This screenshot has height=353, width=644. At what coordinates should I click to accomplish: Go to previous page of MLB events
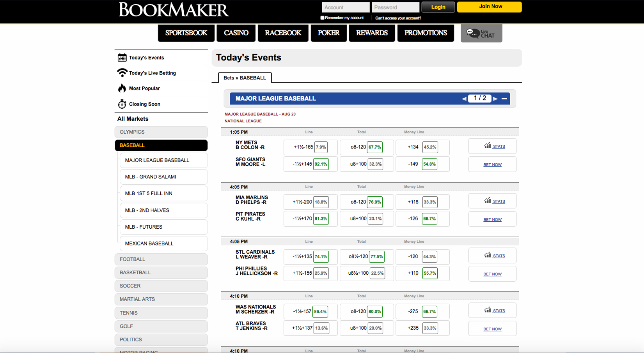click(464, 99)
